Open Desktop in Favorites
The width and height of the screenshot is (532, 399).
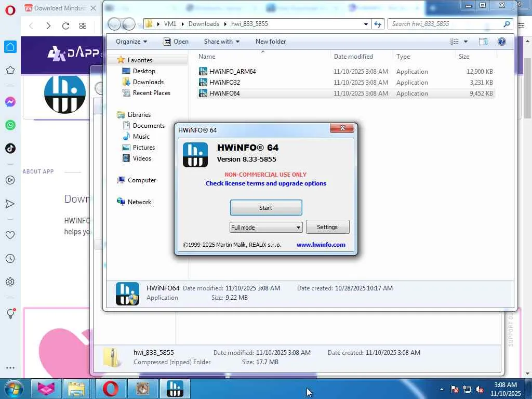tap(144, 71)
